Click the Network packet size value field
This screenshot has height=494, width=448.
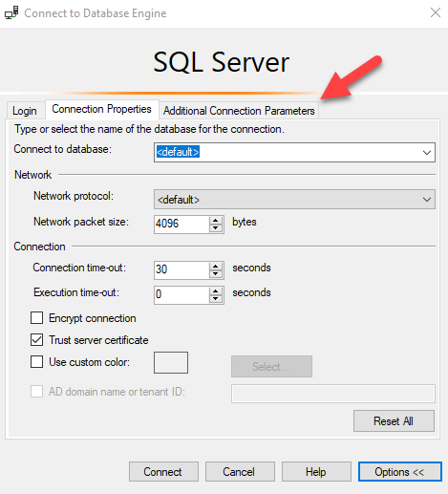point(181,225)
